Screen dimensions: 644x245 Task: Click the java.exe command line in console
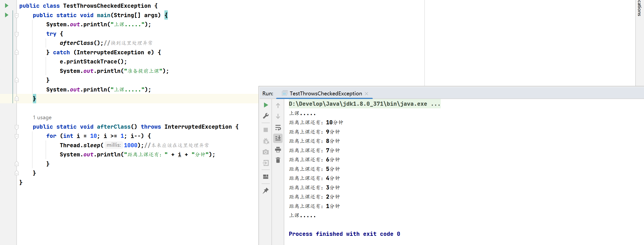364,104
